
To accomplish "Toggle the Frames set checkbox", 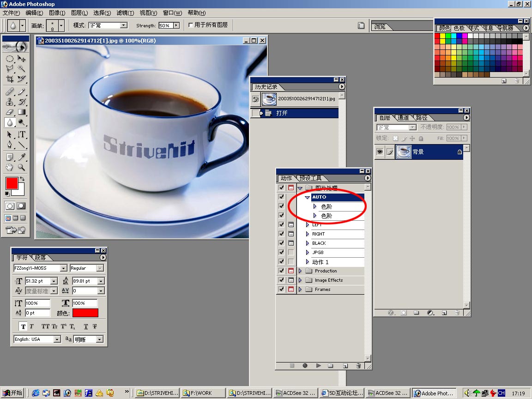I will point(281,289).
